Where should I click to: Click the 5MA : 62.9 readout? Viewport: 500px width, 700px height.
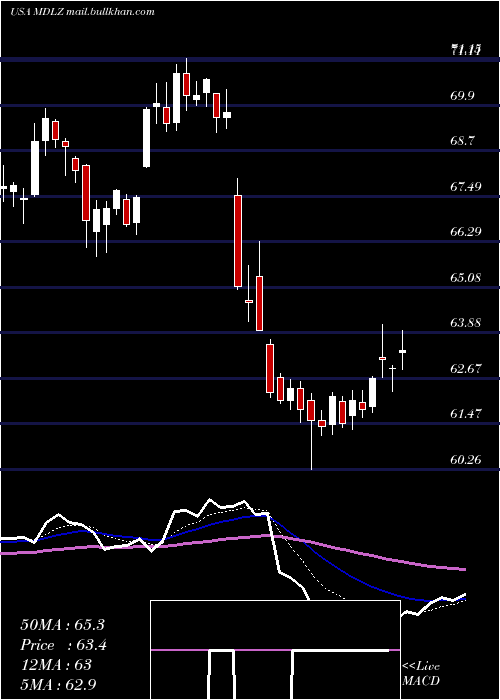(58, 684)
